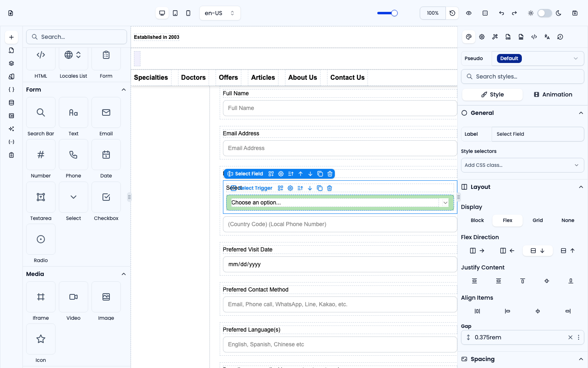Open the Pseudo state dropdown
Screen dimensions: 588x368
click(538, 58)
